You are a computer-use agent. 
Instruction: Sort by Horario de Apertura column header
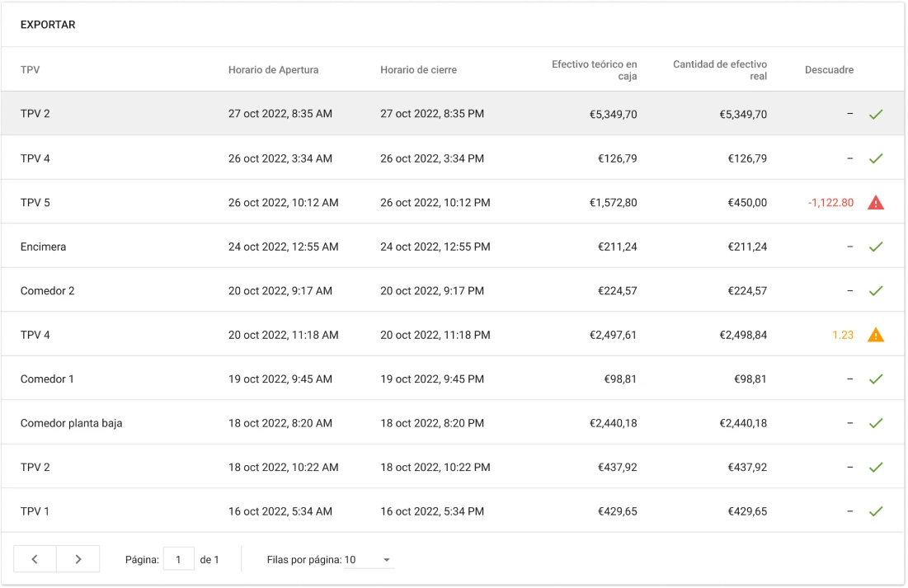click(x=273, y=70)
